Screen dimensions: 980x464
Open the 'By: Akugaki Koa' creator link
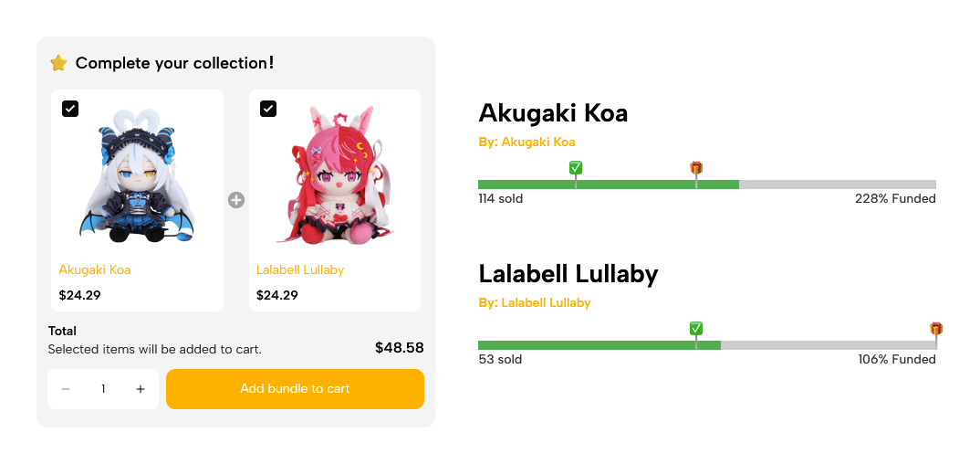pos(526,142)
